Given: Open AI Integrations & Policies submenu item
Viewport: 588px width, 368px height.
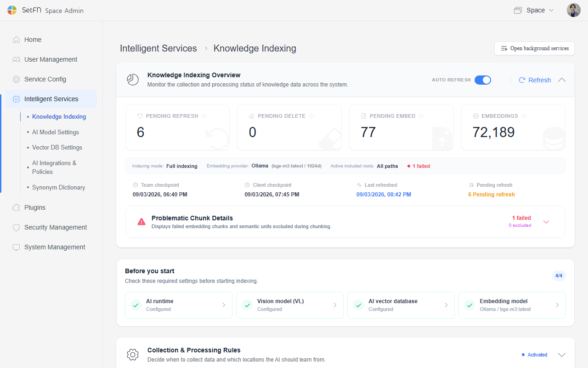Looking at the screenshot, I should 54,167.
